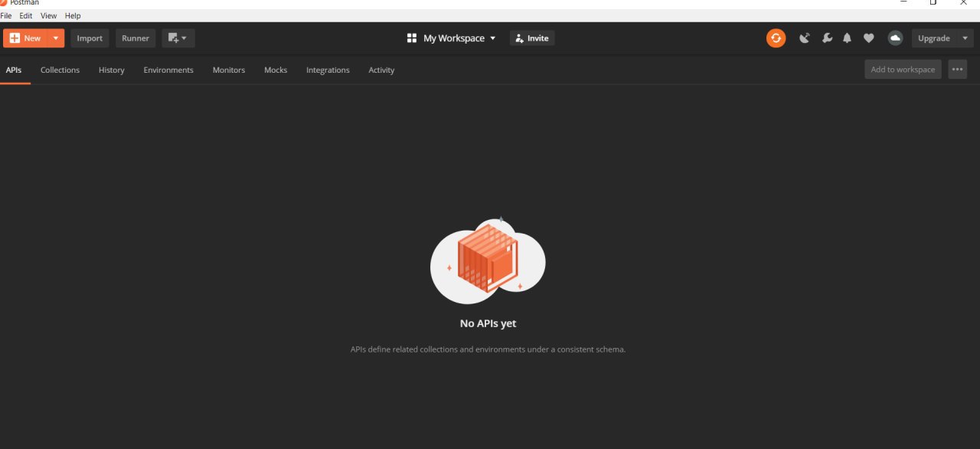Image resolution: width=980 pixels, height=449 pixels.
Task: Click the orange sync status icon
Action: click(776, 38)
